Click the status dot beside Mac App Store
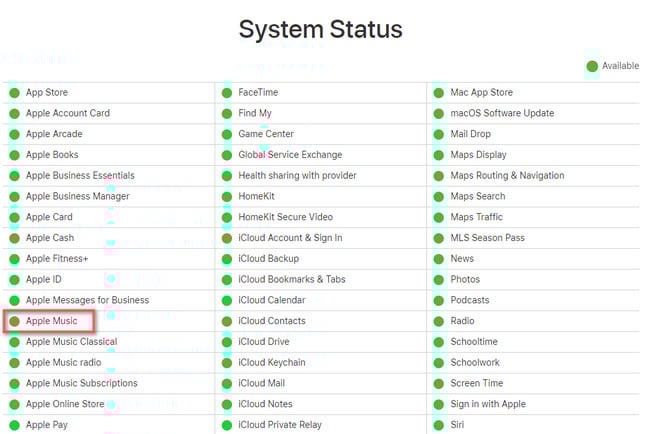 [x=439, y=93]
